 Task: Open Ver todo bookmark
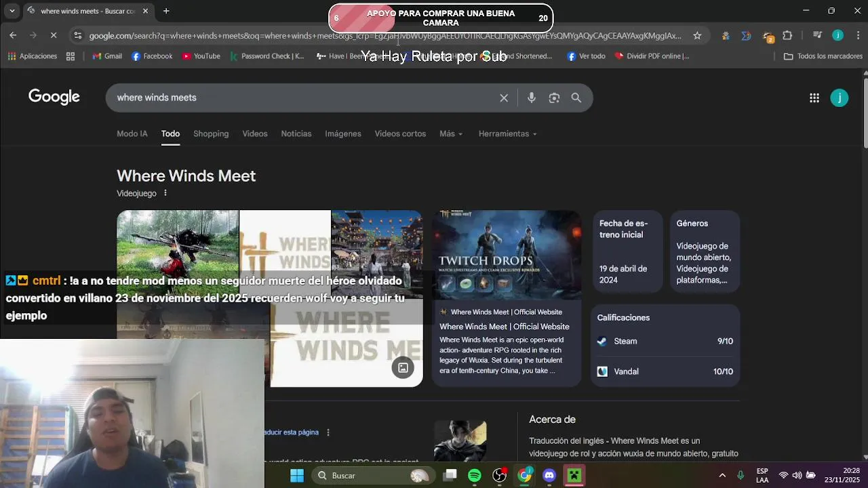(x=586, y=56)
